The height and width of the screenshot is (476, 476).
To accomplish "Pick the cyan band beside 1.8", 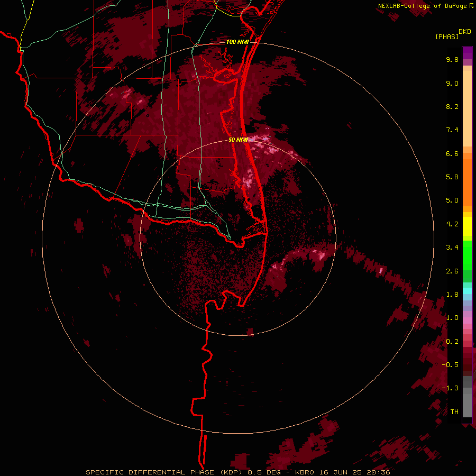I will [467, 291].
